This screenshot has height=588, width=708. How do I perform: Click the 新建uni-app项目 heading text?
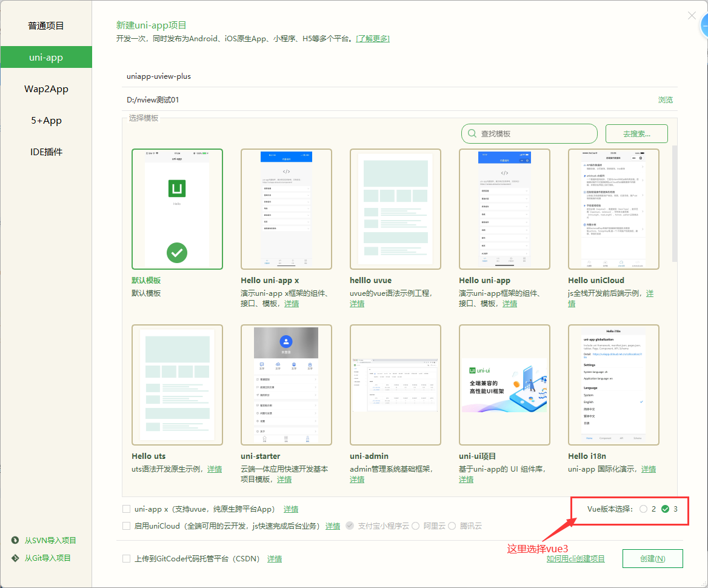click(152, 25)
